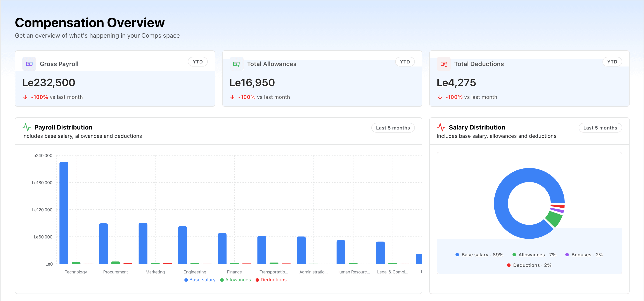Click the Procurement green allowances bar
Viewport: 644px width, 301px height.
[116, 262]
